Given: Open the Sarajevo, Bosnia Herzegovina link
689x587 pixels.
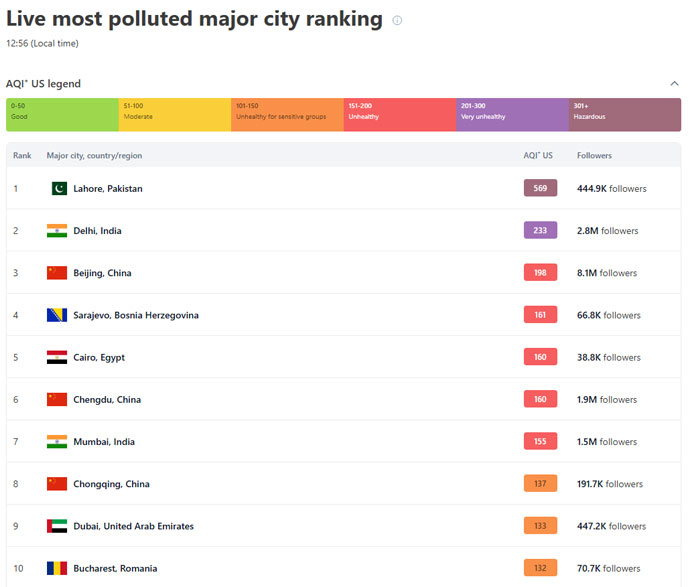Looking at the screenshot, I should [136, 315].
